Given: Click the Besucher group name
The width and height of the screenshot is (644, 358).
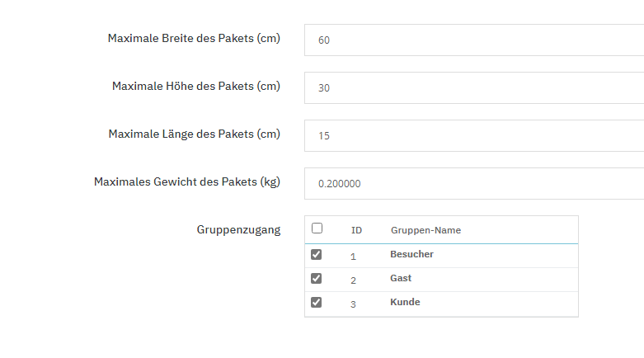Looking at the screenshot, I should click(x=411, y=254).
